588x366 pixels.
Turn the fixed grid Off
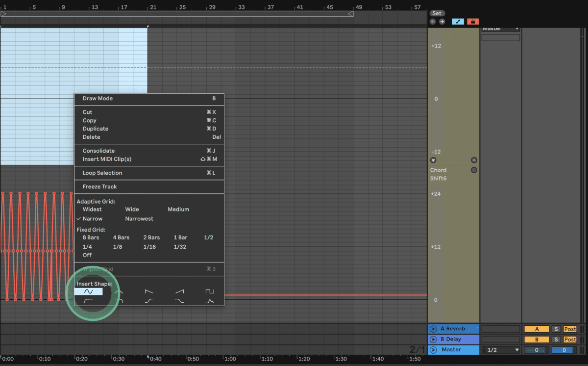tap(87, 255)
